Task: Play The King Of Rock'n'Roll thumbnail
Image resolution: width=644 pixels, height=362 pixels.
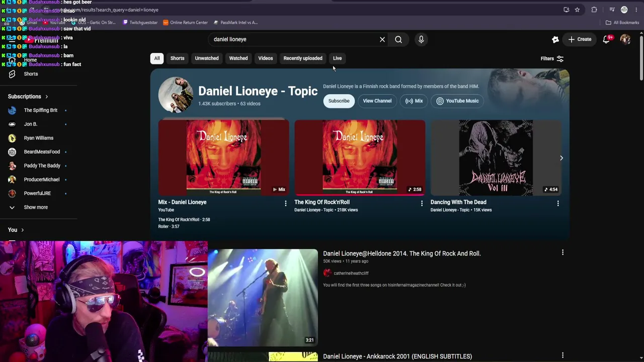Action: (360, 157)
